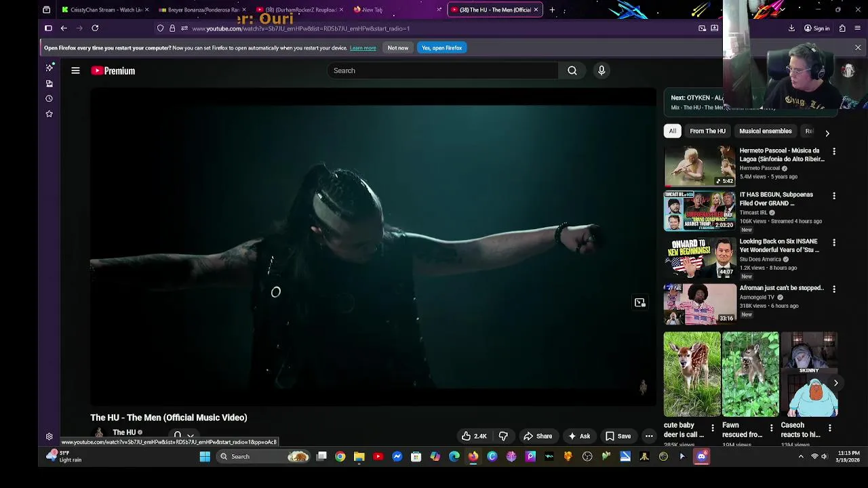This screenshot has width=868, height=488.
Task: Click the YouTube search input field
Action: click(442, 70)
